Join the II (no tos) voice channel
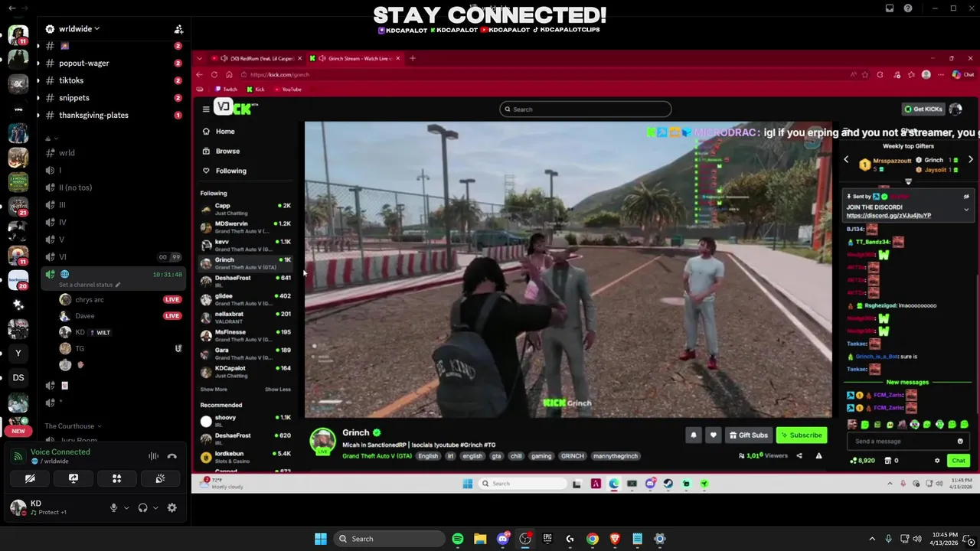Screen dimensions: 980x551 pyautogui.click(x=112, y=187)
